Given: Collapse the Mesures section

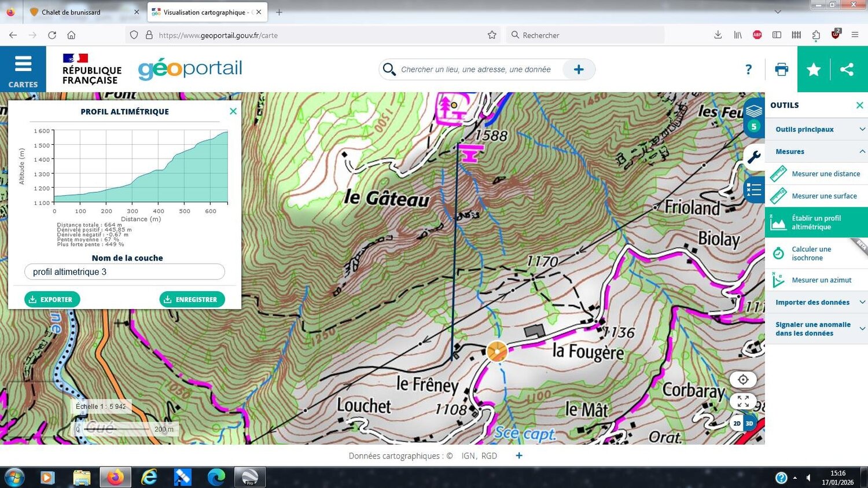Looking at the screenshot, I should 816,152.
